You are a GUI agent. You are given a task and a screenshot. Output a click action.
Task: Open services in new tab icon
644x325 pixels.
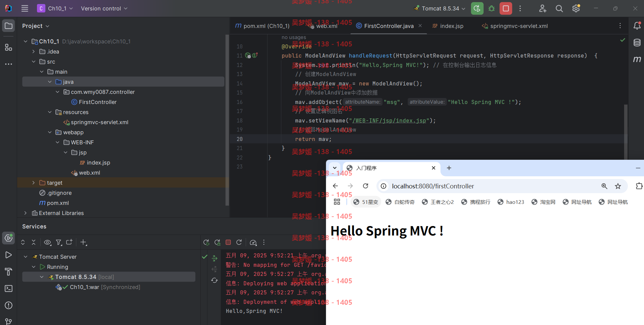tap(69, 242)
